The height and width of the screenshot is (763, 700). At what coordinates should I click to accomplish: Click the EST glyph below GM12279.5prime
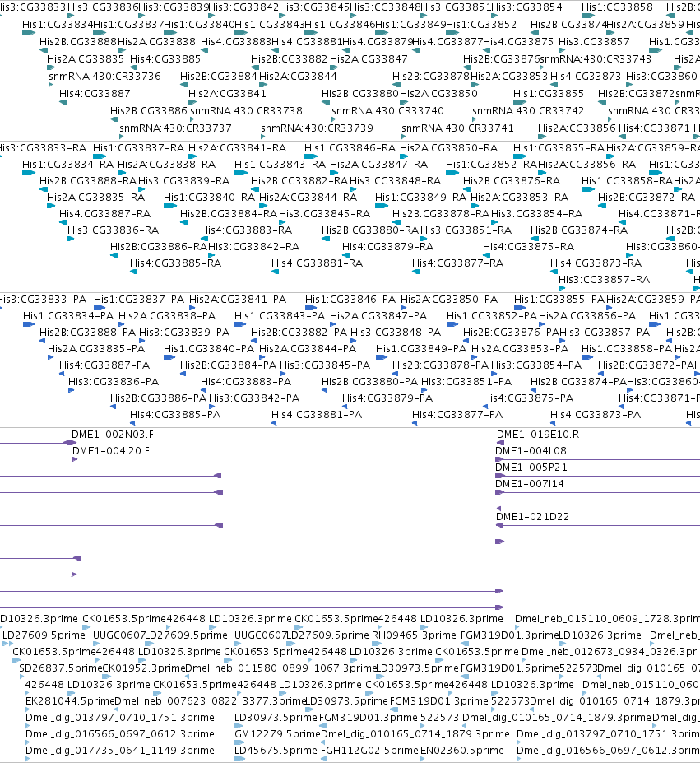point(239,742)
